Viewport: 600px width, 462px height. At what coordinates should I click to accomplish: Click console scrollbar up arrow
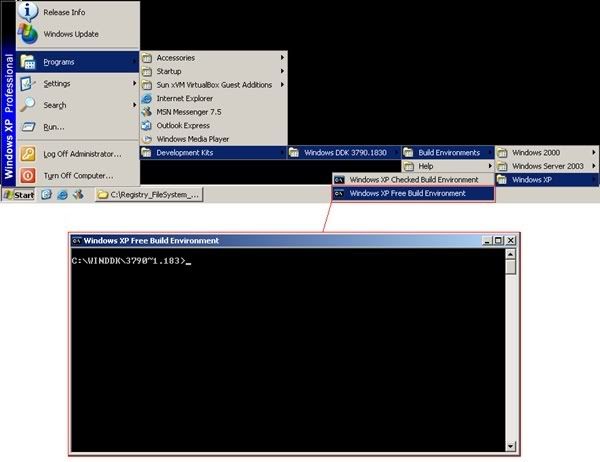[511, 254]
